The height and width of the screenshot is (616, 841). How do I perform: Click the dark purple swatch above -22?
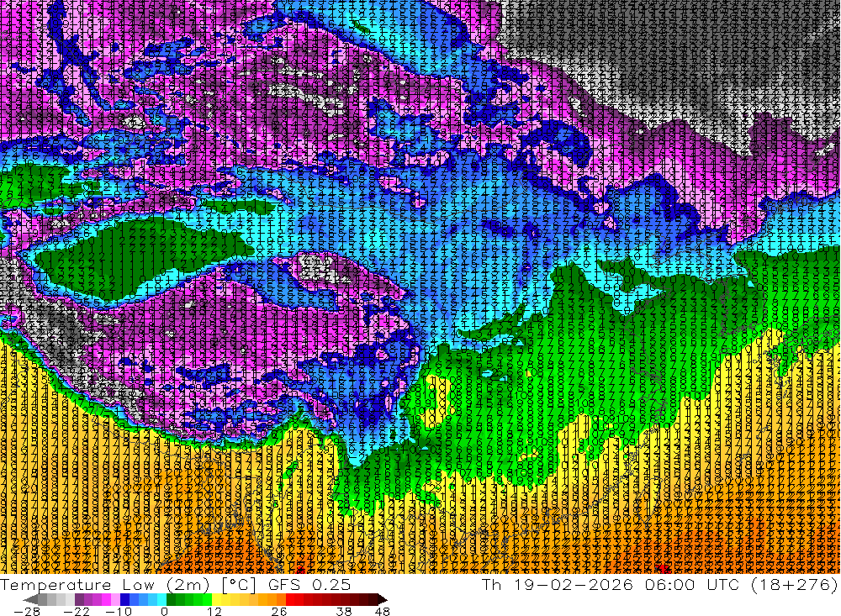coord(79,599)
